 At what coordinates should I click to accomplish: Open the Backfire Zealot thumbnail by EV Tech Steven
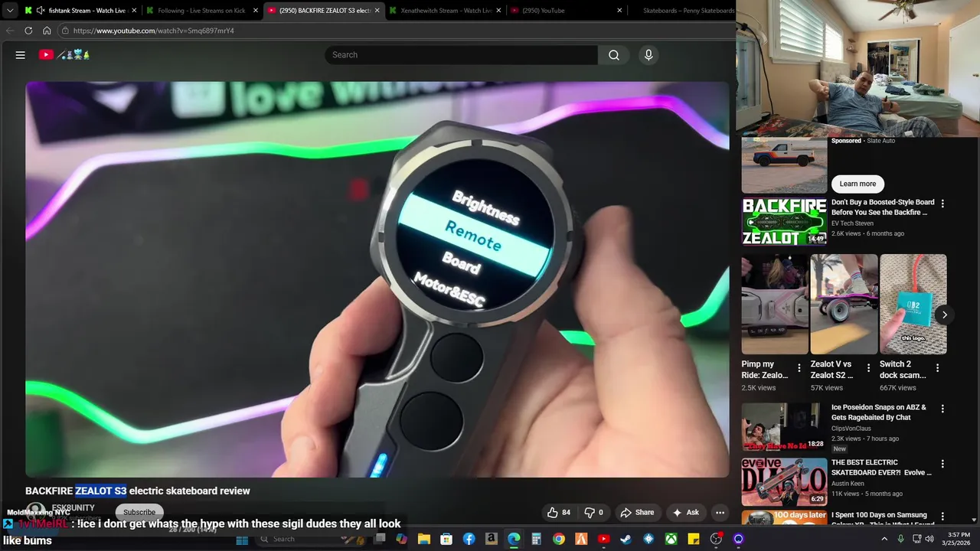tap(784, 222)
